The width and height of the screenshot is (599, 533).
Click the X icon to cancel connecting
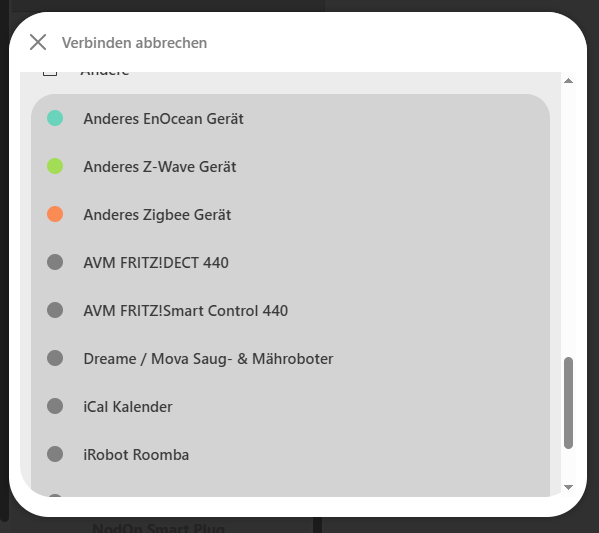pos(38,42)
